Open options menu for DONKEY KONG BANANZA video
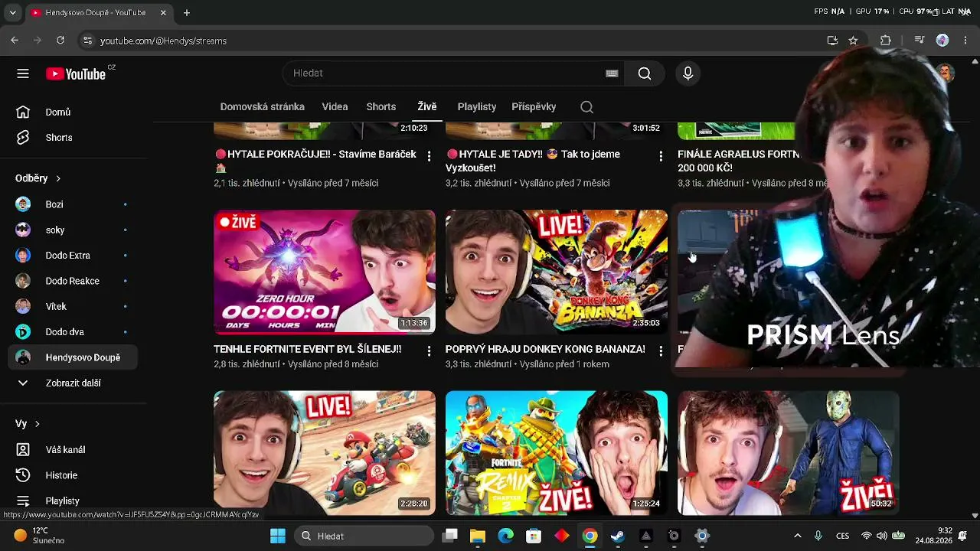The height and width of the screenshot is (551, 980). click(661, 350)
